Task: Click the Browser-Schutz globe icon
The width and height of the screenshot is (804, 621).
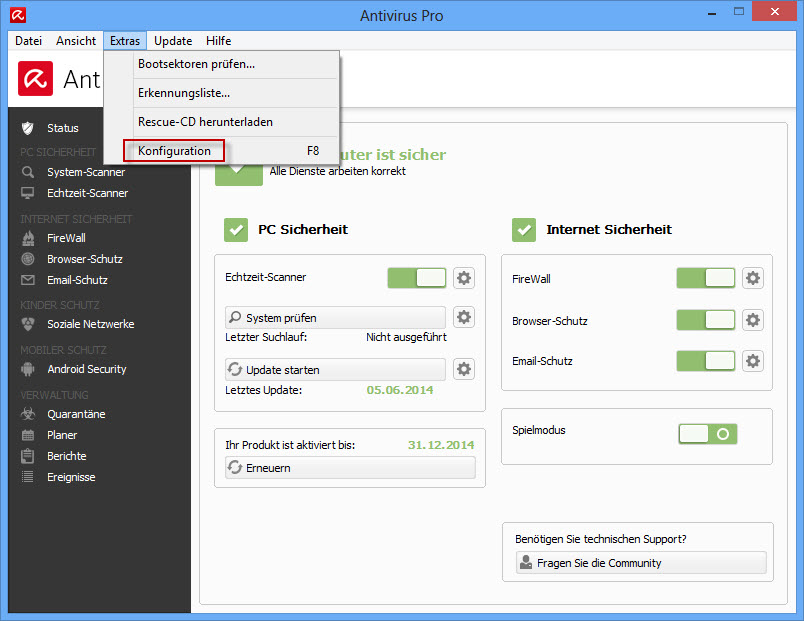Action: point(28,259)
